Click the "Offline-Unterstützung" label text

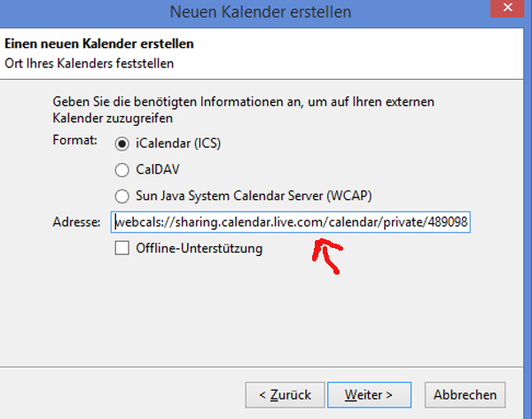[199, 249]
